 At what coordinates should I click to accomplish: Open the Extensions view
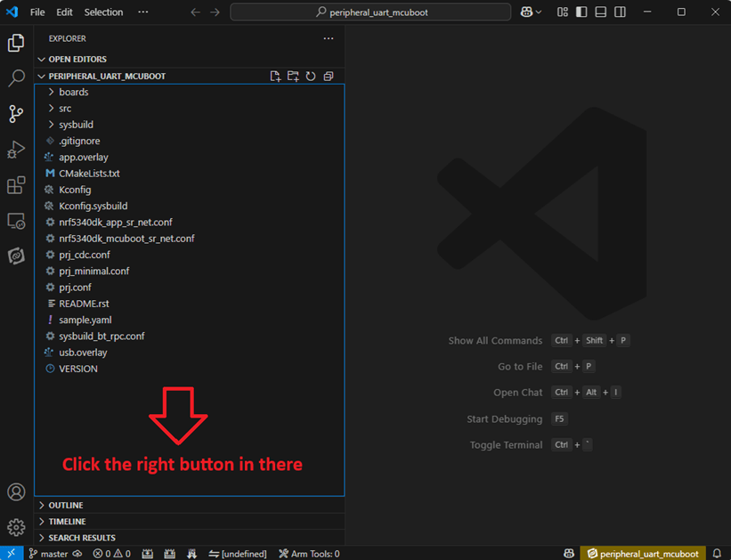16,185
